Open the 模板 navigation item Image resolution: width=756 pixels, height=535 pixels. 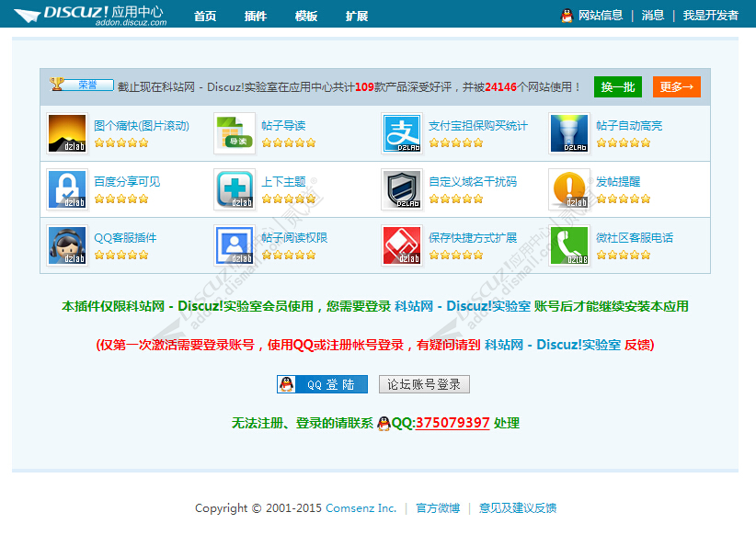(x=306, y=17)
